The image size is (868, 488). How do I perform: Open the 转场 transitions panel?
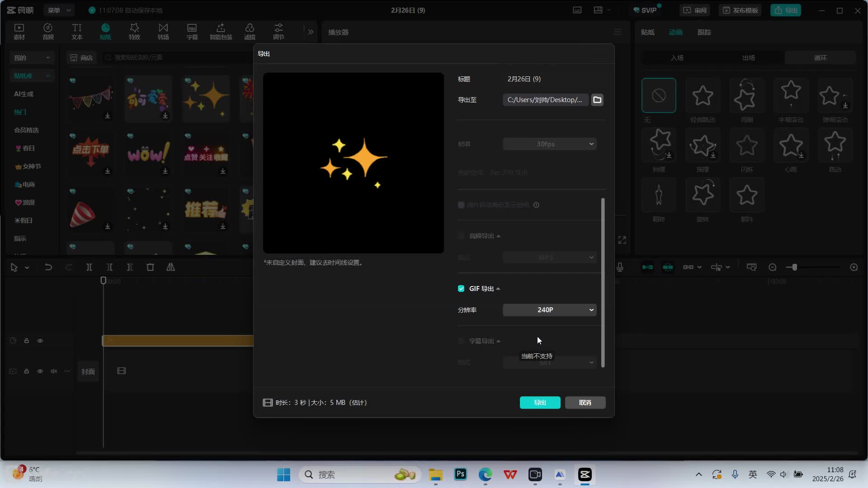pyautogui.click(x=163, y=32)
